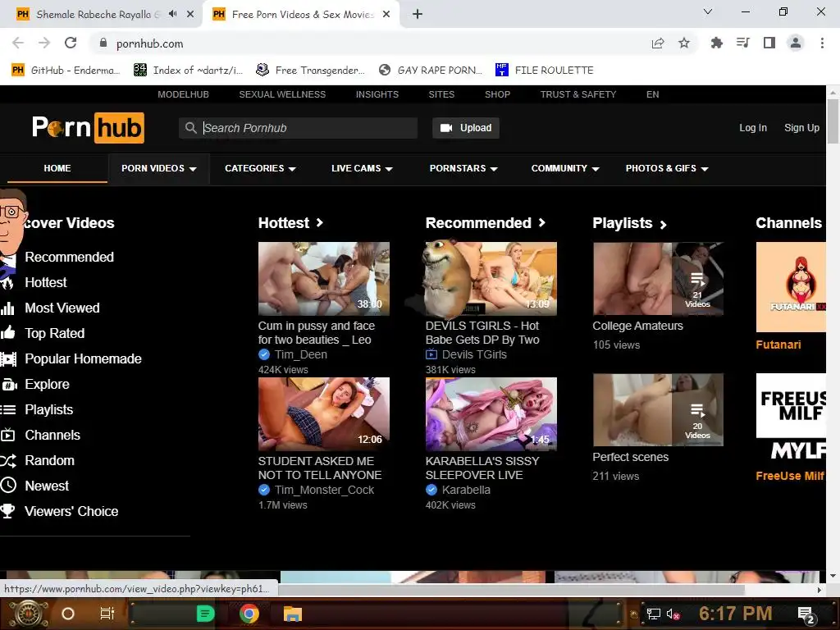Open the Extensions puzzle icon

click(x=717, y=43)
